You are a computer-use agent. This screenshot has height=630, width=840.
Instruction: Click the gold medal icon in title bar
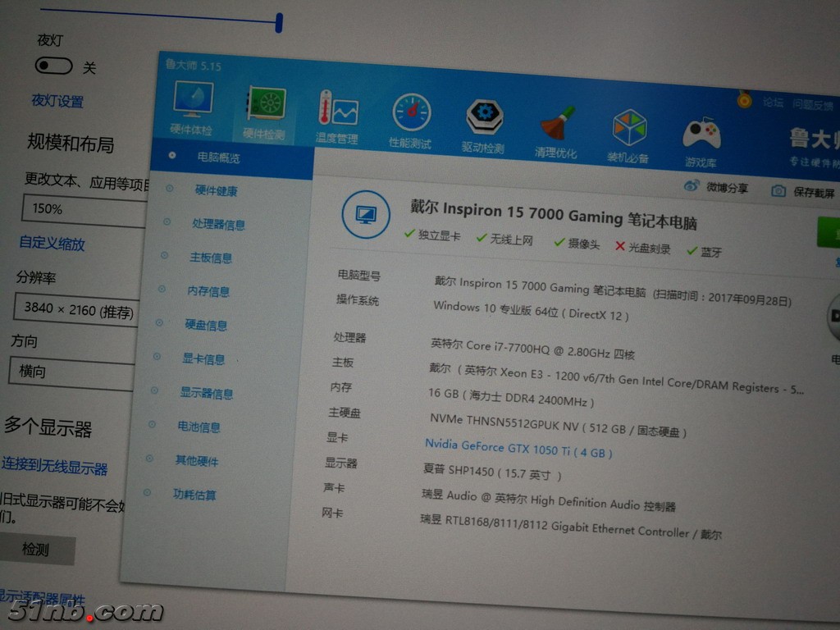point(744,98)
